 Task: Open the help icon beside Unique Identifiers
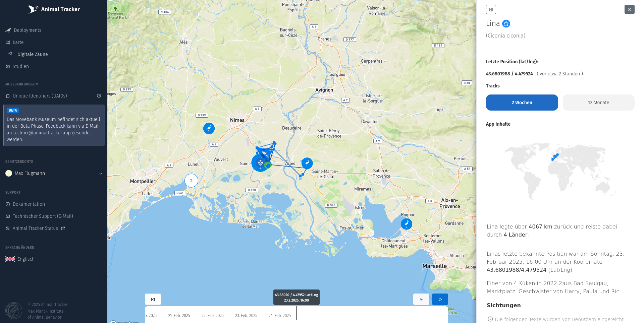click(x=99, y=96)
